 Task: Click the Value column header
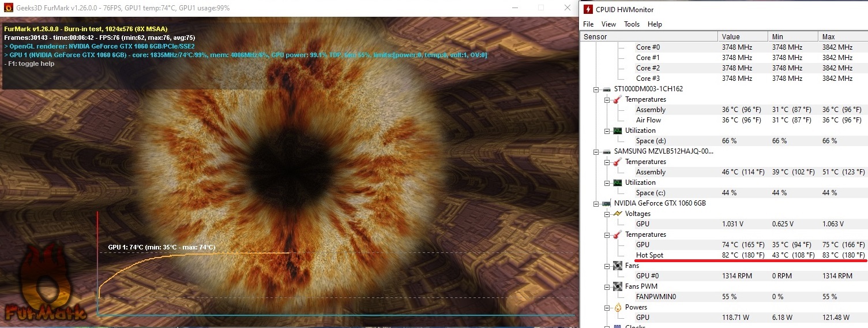coord(743,36)
